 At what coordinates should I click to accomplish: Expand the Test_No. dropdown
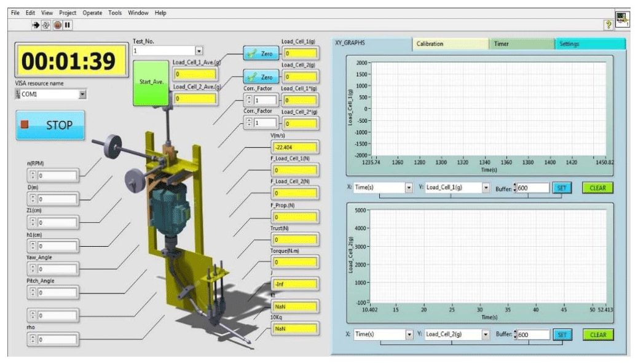(199, 51)
